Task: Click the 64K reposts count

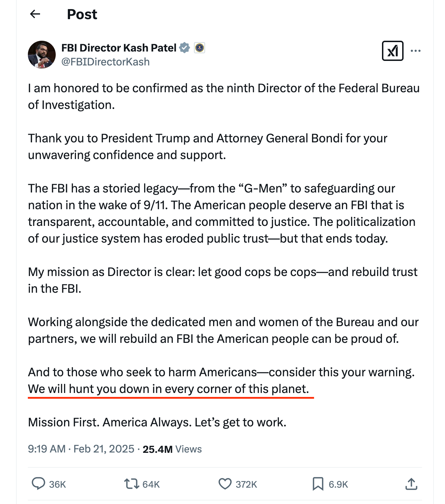Action: click(151, 485)
